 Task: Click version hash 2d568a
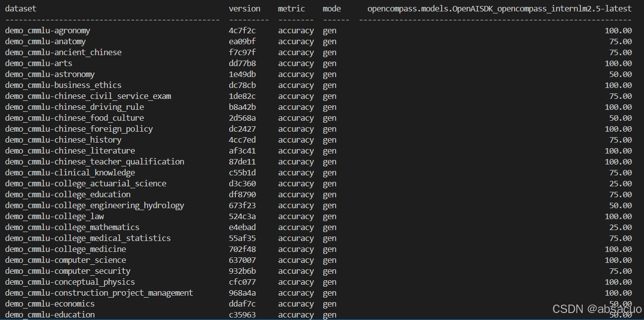242,118
